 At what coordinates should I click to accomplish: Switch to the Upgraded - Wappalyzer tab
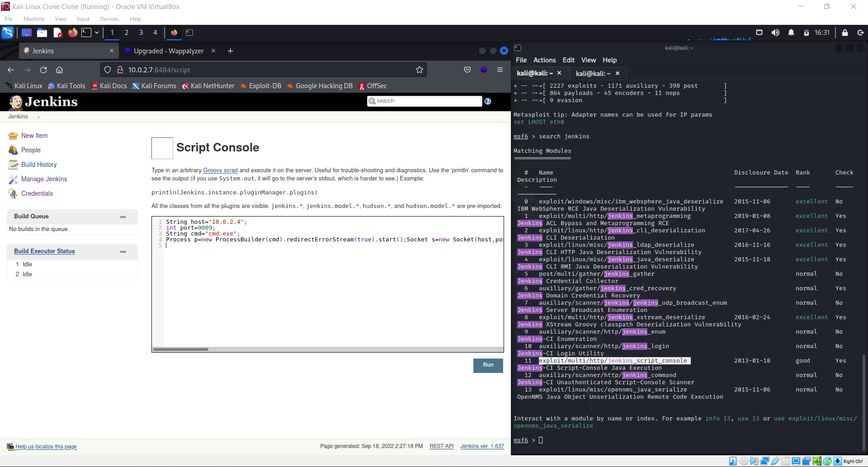point(169,51)
